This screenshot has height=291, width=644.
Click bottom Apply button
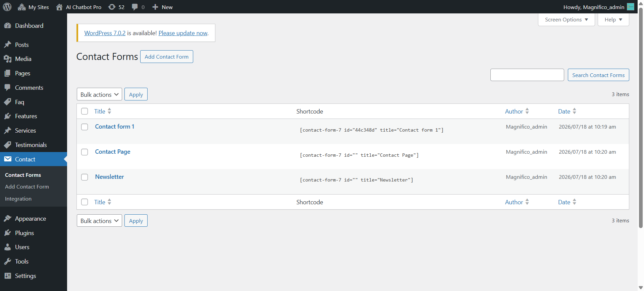(x=136, y=221)
